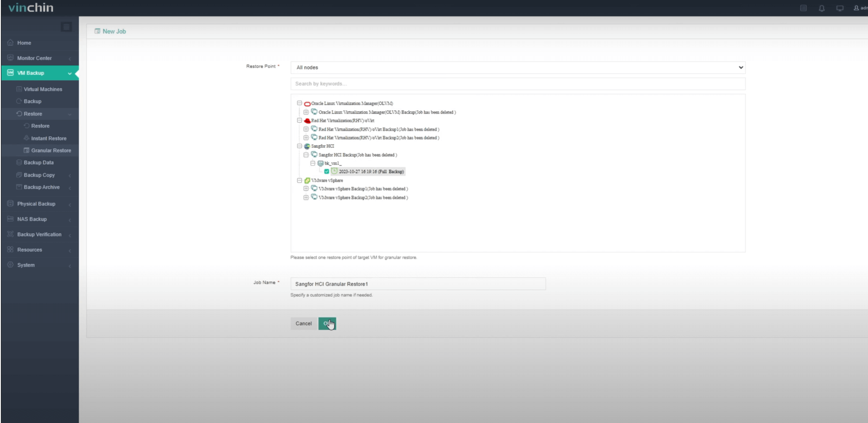The width and height of the screenshot is (868, 423).
Task: Expand RHV/oVirt Backup2 node
Action: [306, 138]
